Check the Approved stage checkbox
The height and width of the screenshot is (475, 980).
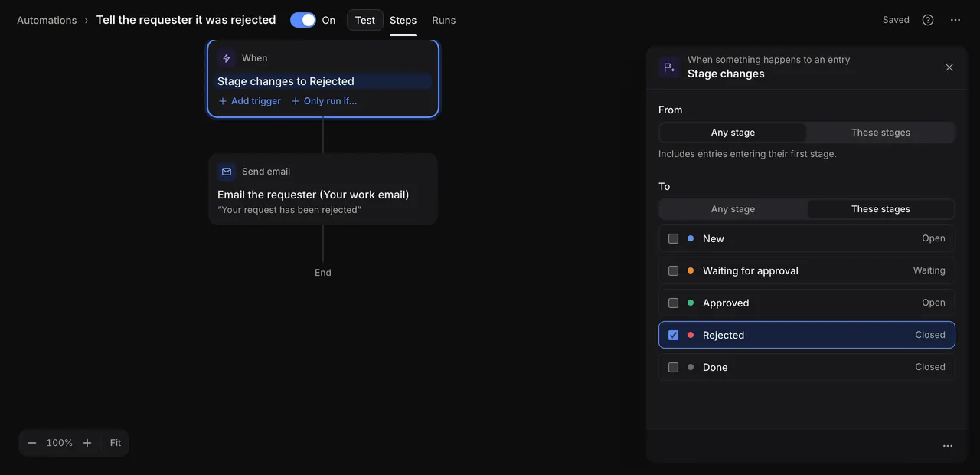pyautogui.click(x=673, y=303)
